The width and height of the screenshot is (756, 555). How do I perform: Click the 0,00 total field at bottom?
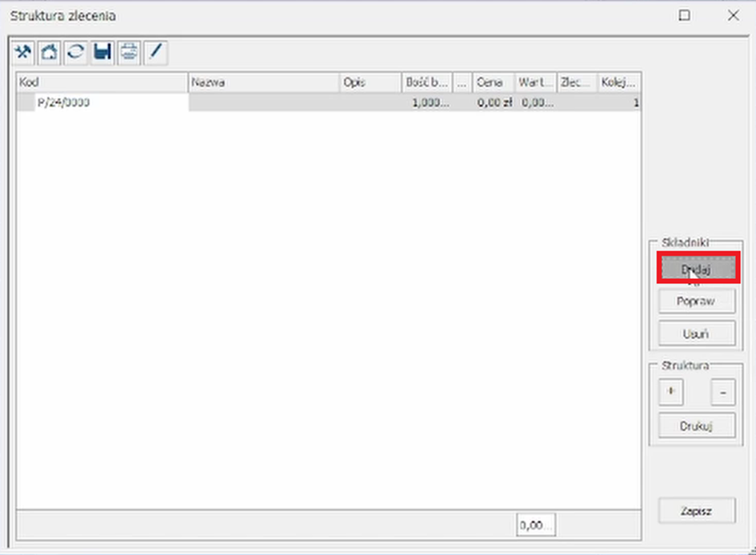click(x=535, y=525)
